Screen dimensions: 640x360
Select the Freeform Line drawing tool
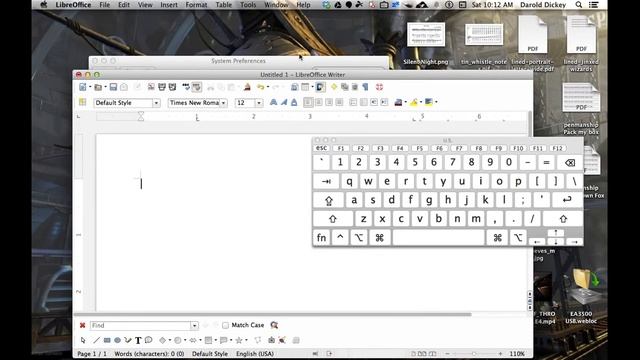tap(128, 340)
